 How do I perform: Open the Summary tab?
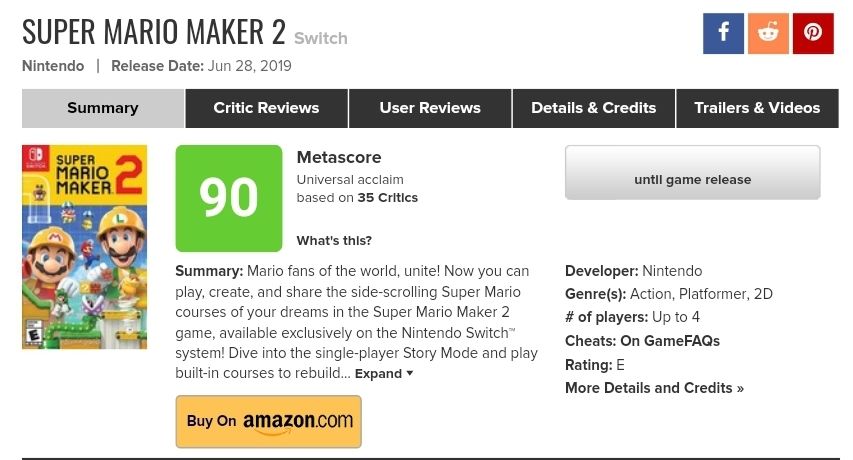[x=103, y=108]
